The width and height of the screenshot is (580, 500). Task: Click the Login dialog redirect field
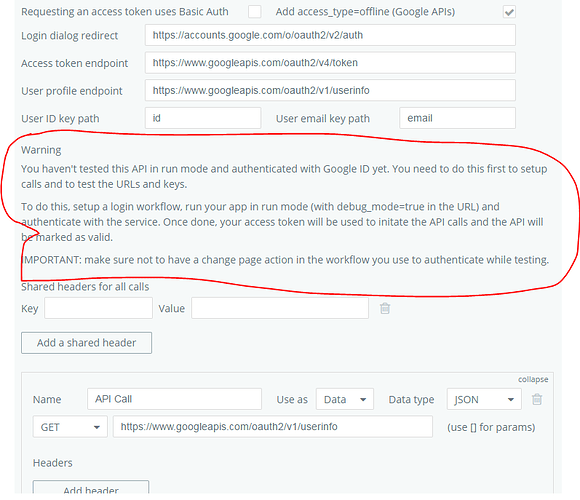pyautogui.click(x=330, y=35)
